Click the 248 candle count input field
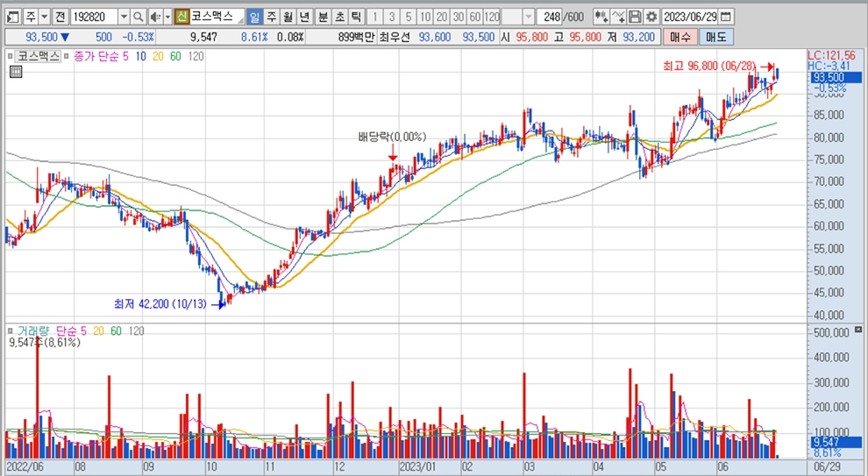This screenshot has width=868, height=476. (x=551, y=18)
